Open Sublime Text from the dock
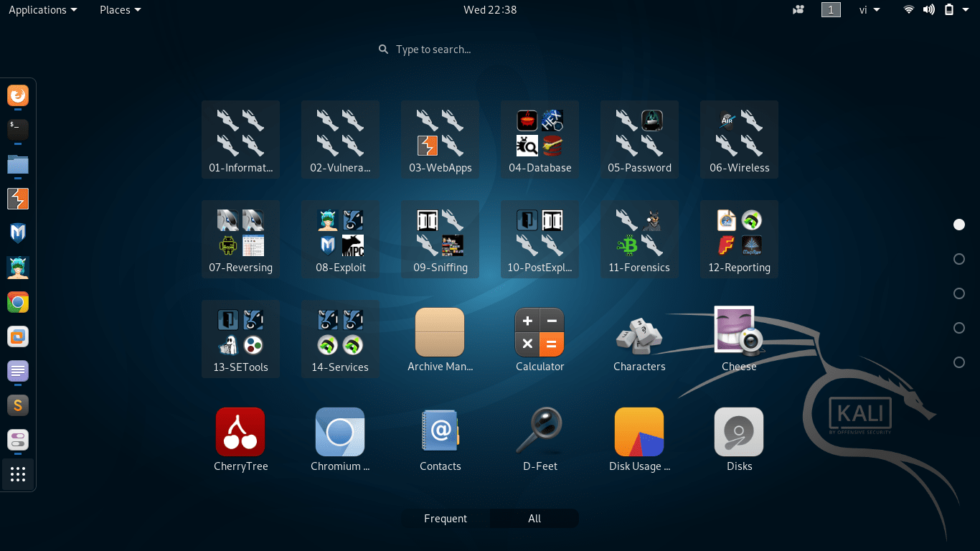 (18, 405)
